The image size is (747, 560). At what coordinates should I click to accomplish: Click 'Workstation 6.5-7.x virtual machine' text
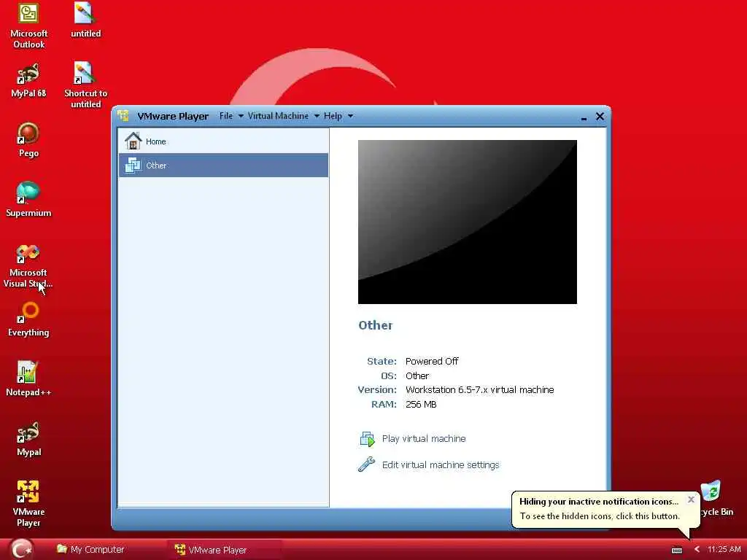point(479,389)
